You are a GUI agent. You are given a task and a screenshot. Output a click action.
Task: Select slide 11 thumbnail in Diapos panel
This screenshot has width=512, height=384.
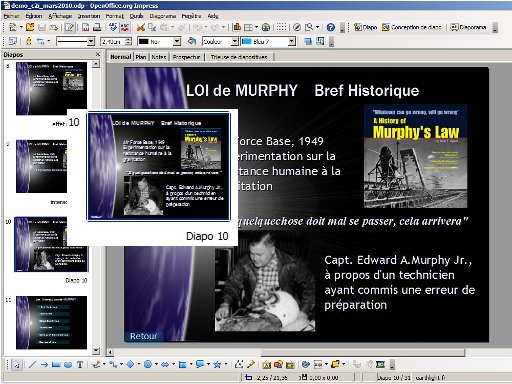(x=51, y=322)
